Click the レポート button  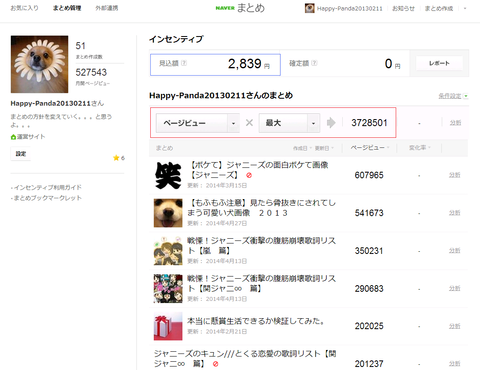click(439, 63)
